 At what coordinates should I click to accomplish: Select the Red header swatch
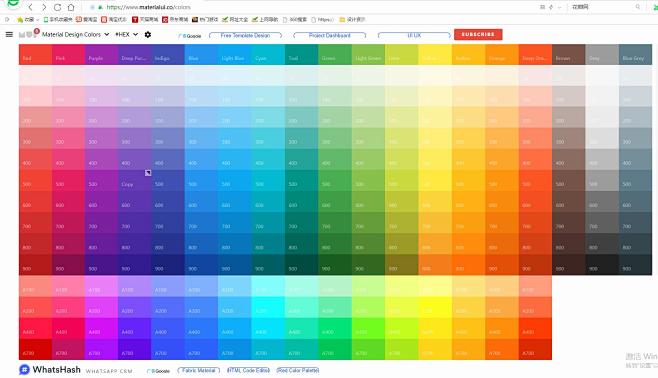tap(36, 55)
